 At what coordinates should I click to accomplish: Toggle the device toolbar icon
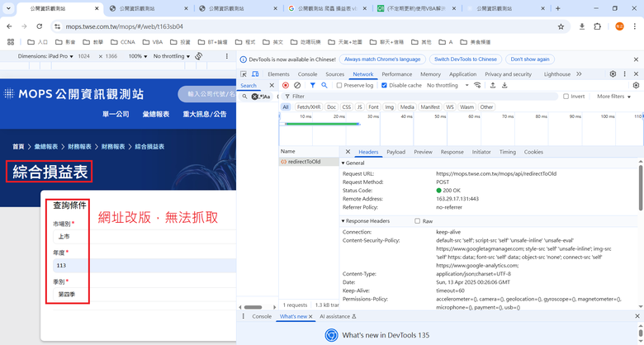(255, 74)
